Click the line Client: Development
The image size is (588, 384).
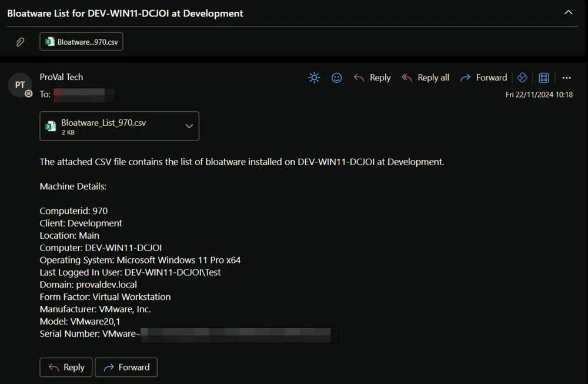[x=81, y=223]
